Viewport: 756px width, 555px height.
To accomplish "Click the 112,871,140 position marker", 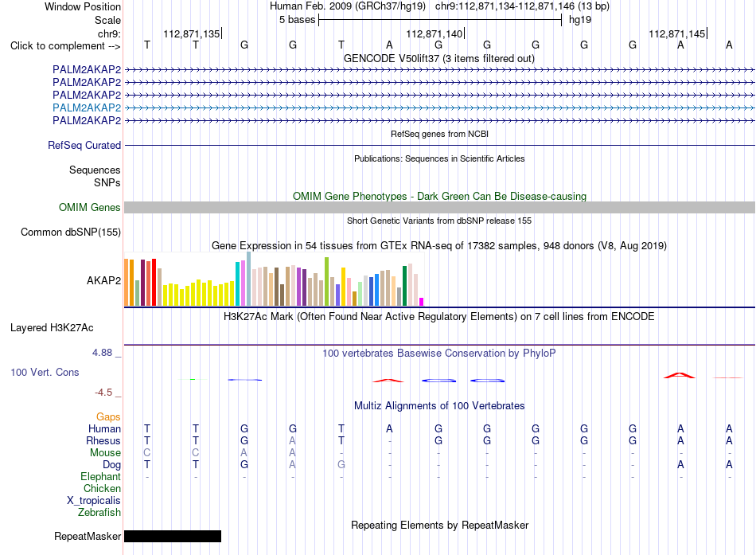I will pyautogui.click(x=434, y=33).
